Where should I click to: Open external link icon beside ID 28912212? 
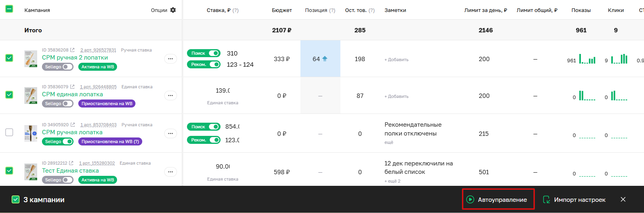tap(71, 163)
